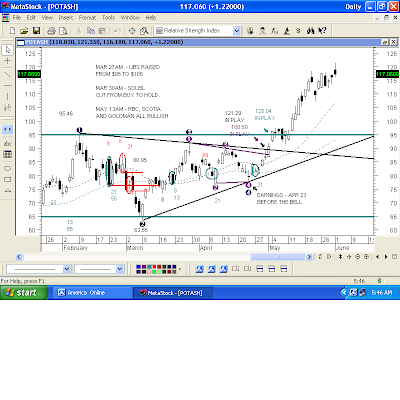Open the Relative Strength Index indicator dropdown

[236, 31]
